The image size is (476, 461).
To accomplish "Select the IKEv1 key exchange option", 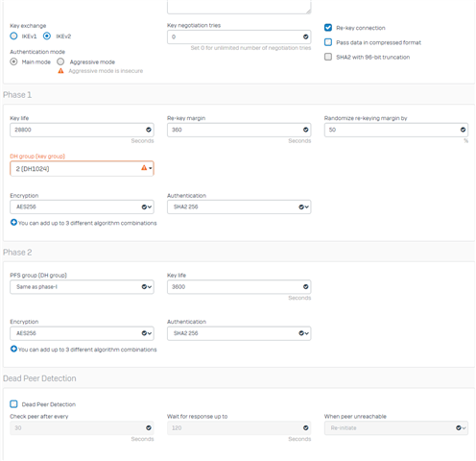I will click(x=13, y=36).
